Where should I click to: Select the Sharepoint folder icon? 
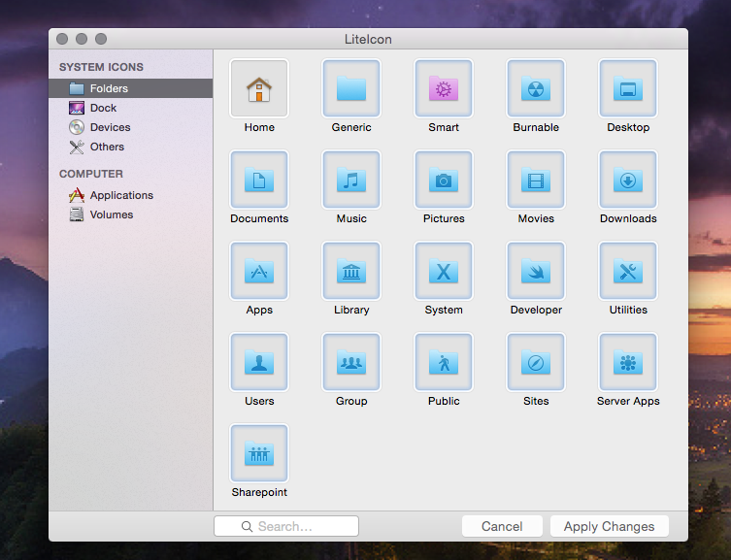tap(259, 454)
